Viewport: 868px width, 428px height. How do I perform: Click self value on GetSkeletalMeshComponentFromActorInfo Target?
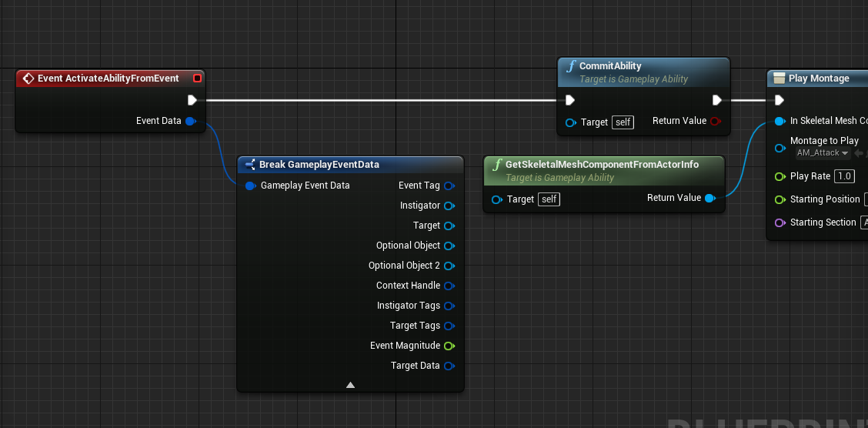[549, 199]
